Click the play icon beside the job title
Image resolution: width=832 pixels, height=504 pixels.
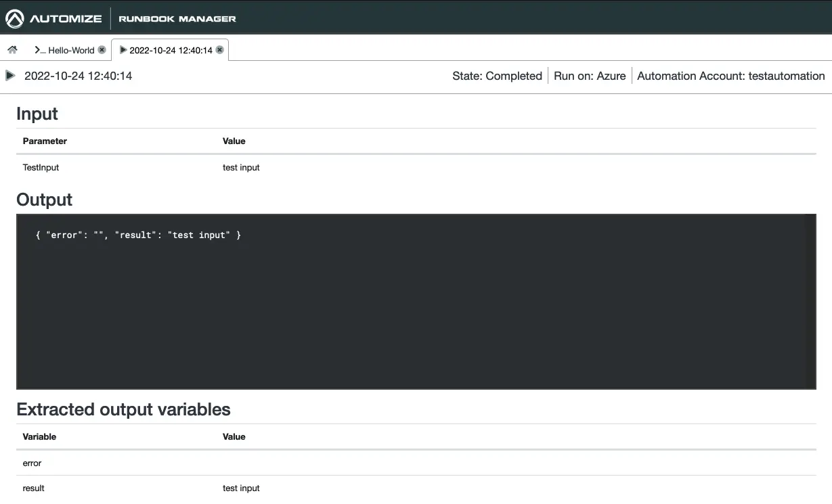[x=10, y=76]
